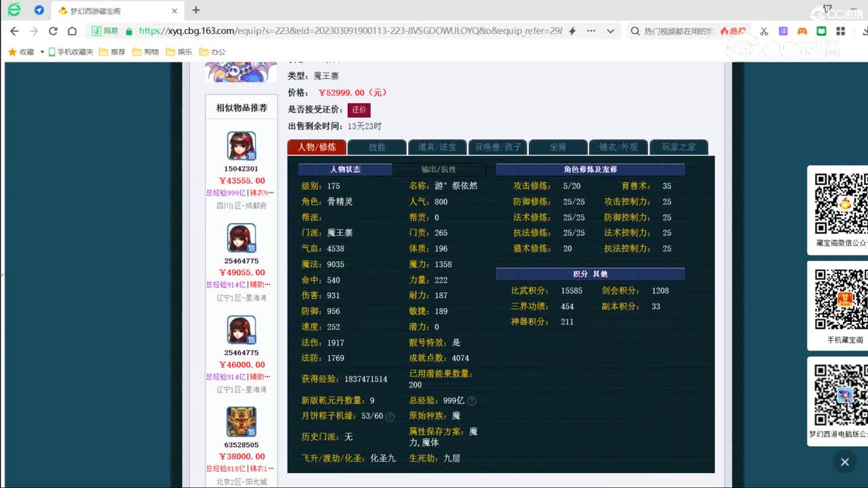868x488 pixels.
Task: Click the help icon next to 月饼粽子机缘
Action: click(390, 417)
